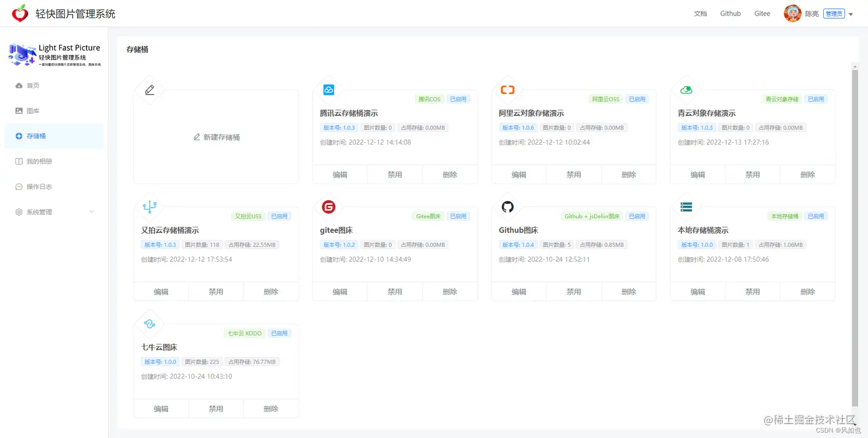This screenshot has height=438, width=868.
Task: Disable the 七牛云图床 bucket
Action: point(216,408)
